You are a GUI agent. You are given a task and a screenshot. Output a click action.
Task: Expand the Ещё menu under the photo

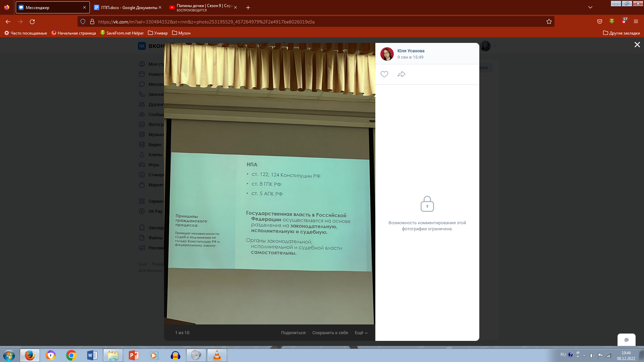click(361, 333)
